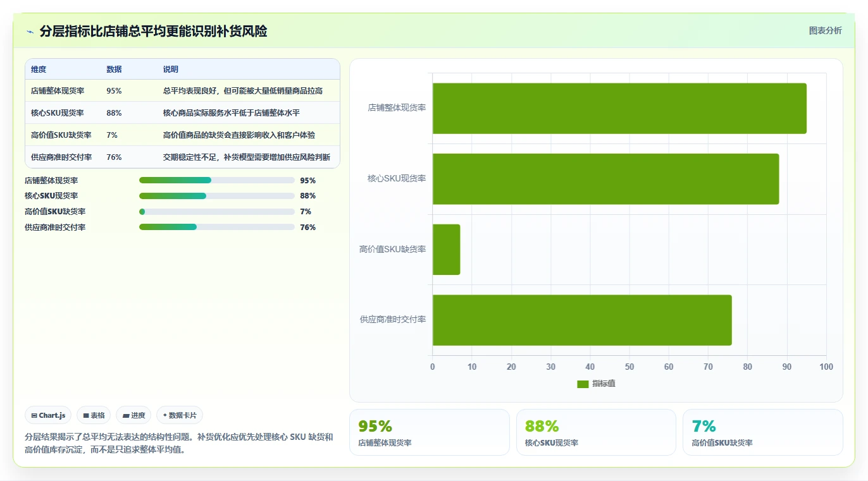Select the chart axis label 核心SKU现货率

click(397, 179)
